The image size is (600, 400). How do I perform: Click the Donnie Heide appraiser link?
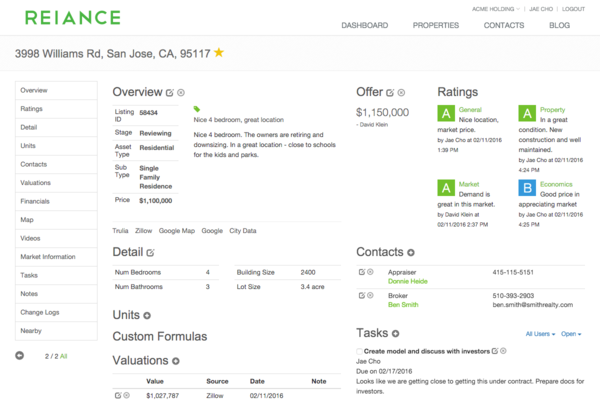[406, 281]
